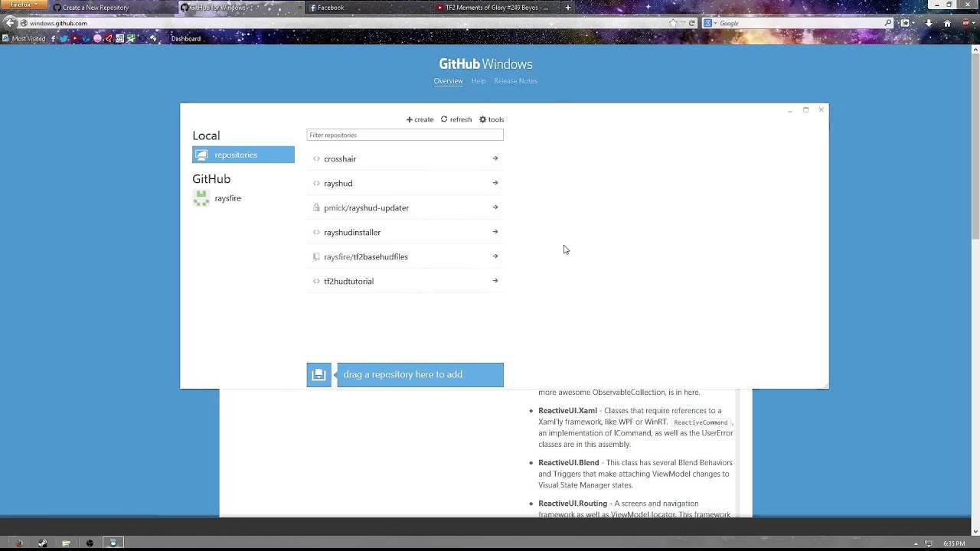The image size is (980, 551).
Task: Open Most Visited bookmarks folder
Action: coord(24,38)
